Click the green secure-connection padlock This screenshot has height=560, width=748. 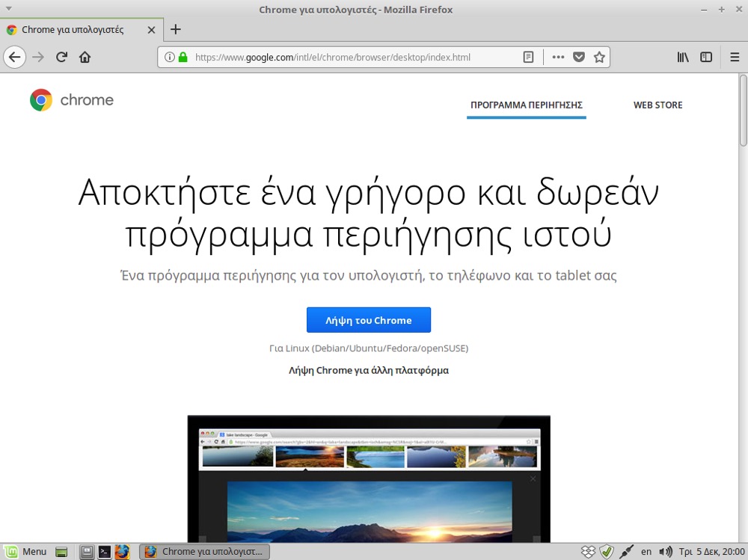pyautogui.click(x=183, y=58)
